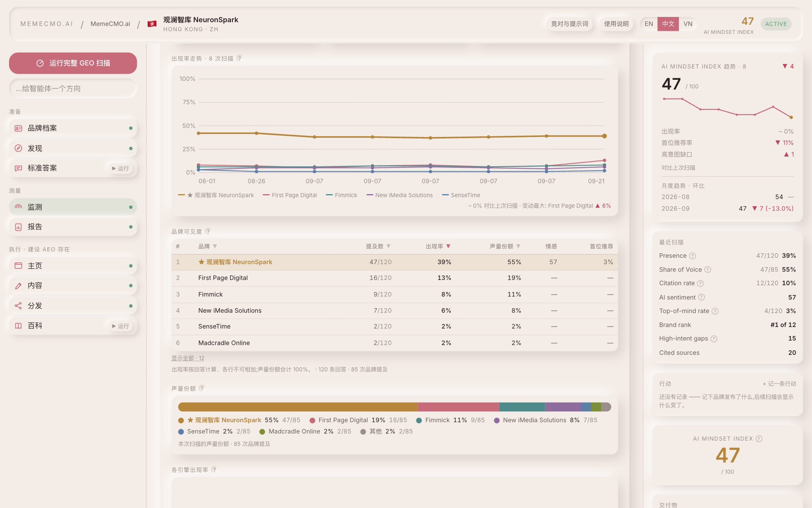Toggle SenseTime series in chart legend
812x508 pixels.
pyautogui.click(x=461, y=195)
